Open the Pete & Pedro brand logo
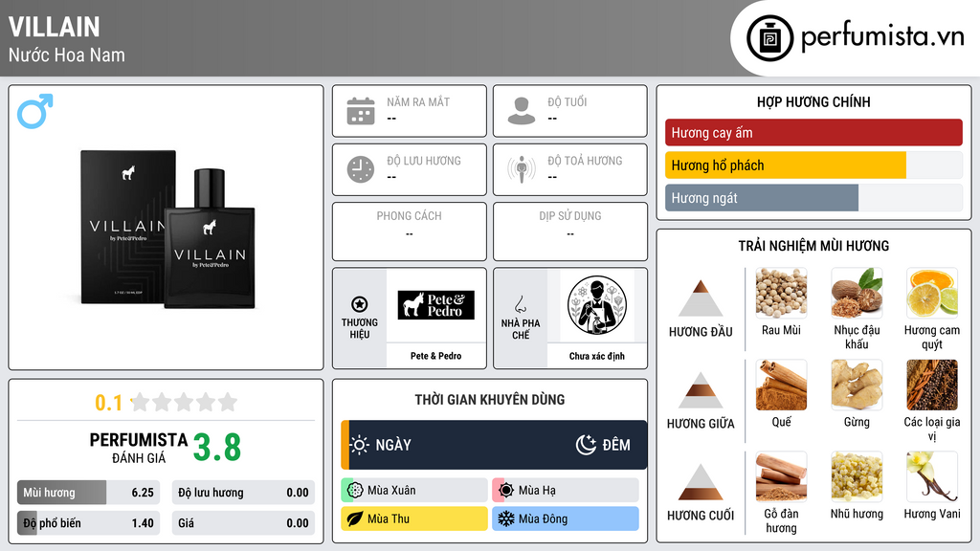 436,305
